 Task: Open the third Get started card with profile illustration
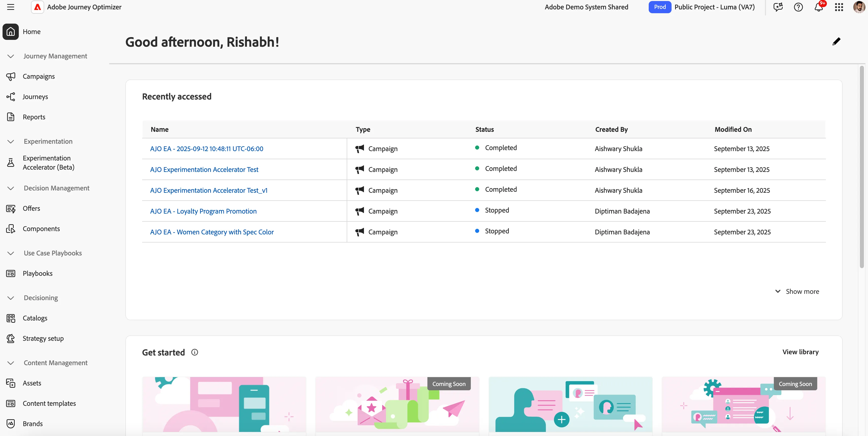[x=571, y=404]
